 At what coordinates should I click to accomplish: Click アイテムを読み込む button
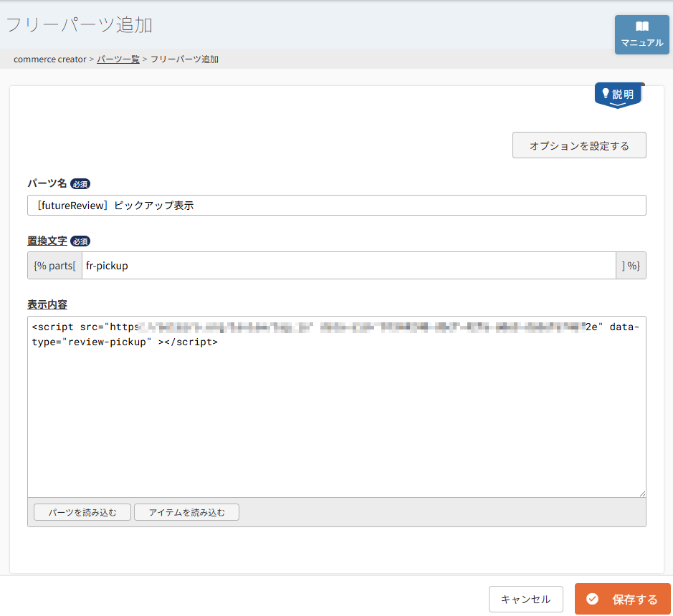187,512
